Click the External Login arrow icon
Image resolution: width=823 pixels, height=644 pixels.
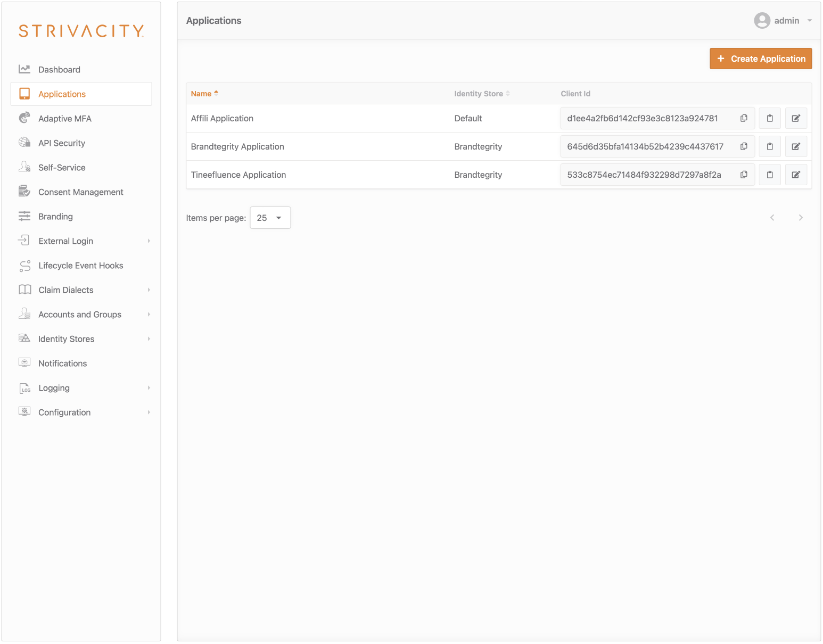coord(24,241)
